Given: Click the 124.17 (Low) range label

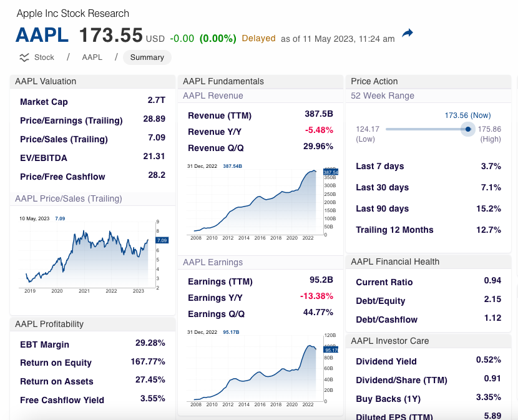Looking at the screenshot, I should pyautogui.click(x=368, y=134).
